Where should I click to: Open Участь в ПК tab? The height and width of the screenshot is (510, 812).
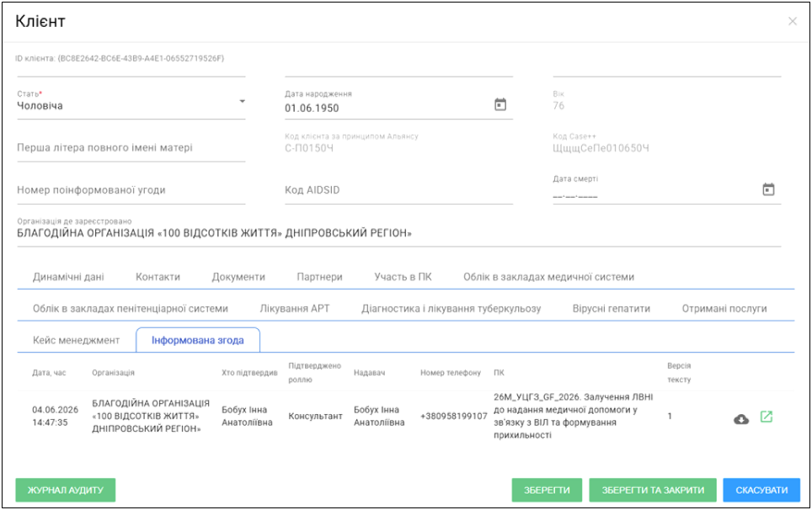[403, 277]
